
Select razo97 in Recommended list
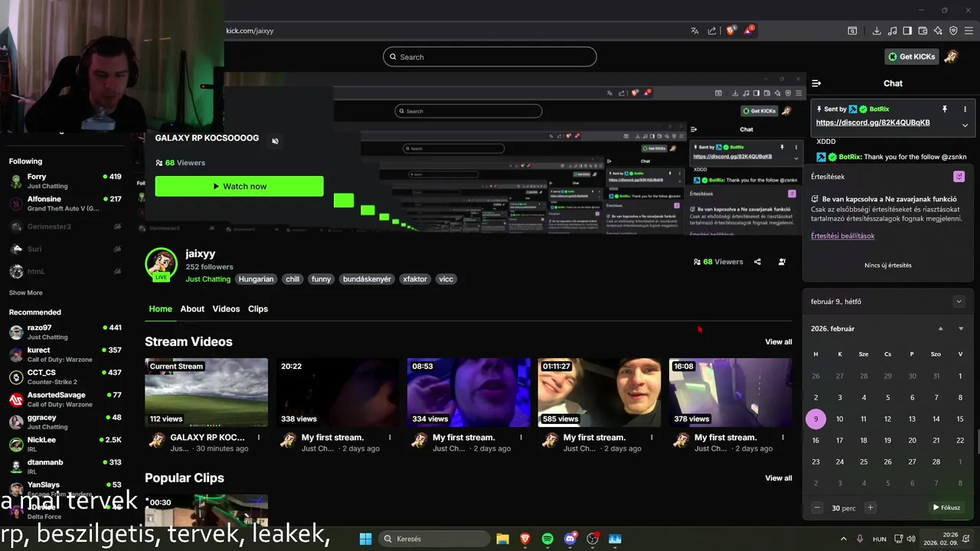pos(65,332)
